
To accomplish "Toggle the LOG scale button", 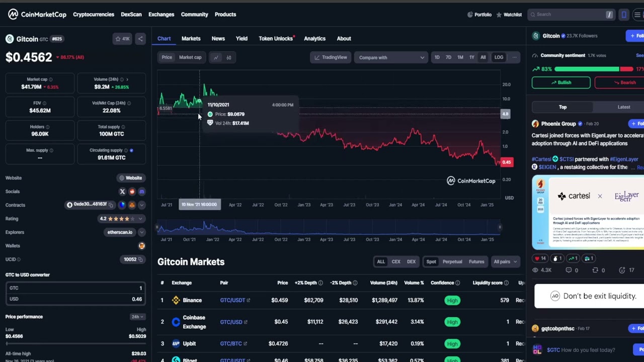I will (x=499, y=57).
